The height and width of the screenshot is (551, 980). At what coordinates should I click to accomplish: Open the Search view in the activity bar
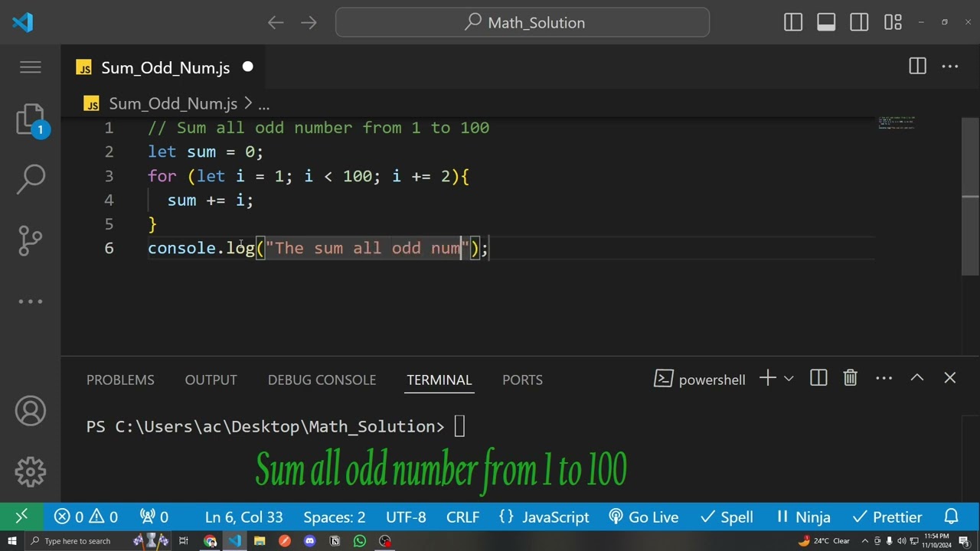(x=31, y=178)
